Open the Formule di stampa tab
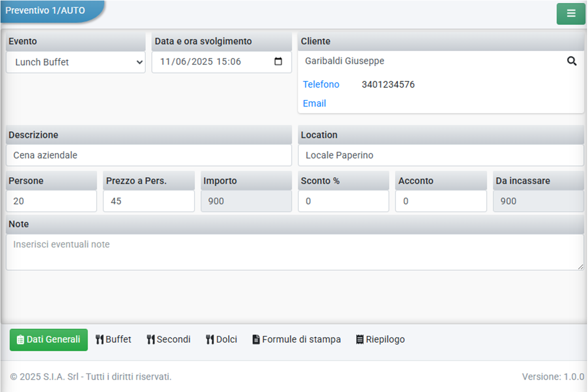This screenshot has width=588, height=392. (x=296, y=339)
